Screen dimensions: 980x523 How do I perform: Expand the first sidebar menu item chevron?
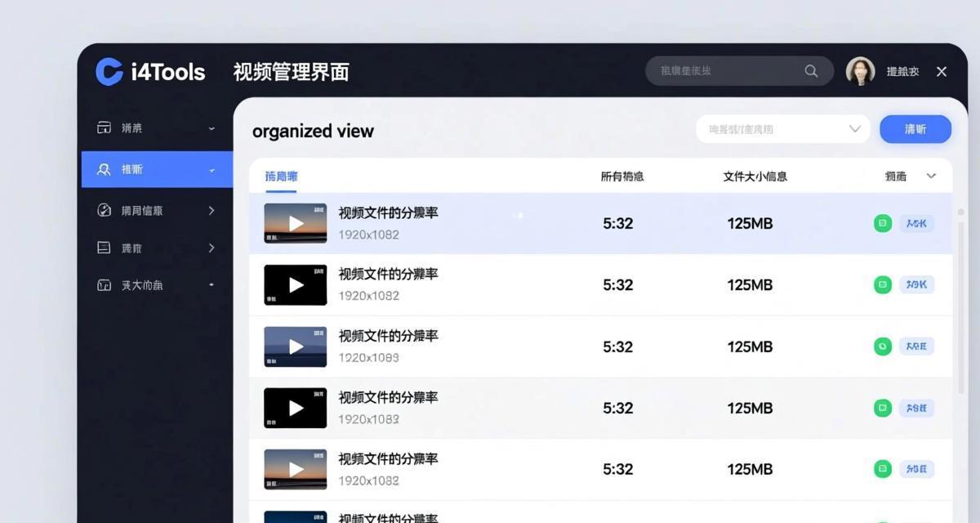pyautogui.click(x=211, y=127)
